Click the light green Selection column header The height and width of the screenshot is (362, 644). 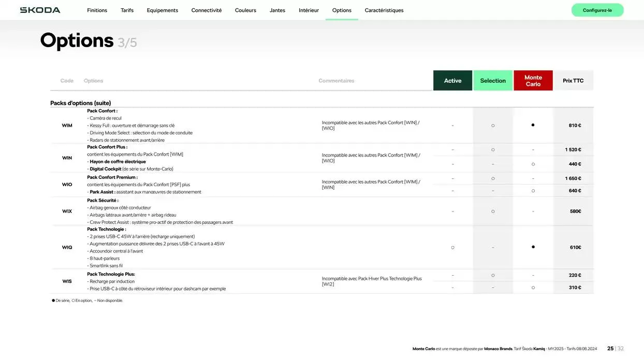[x=493, y=81]
